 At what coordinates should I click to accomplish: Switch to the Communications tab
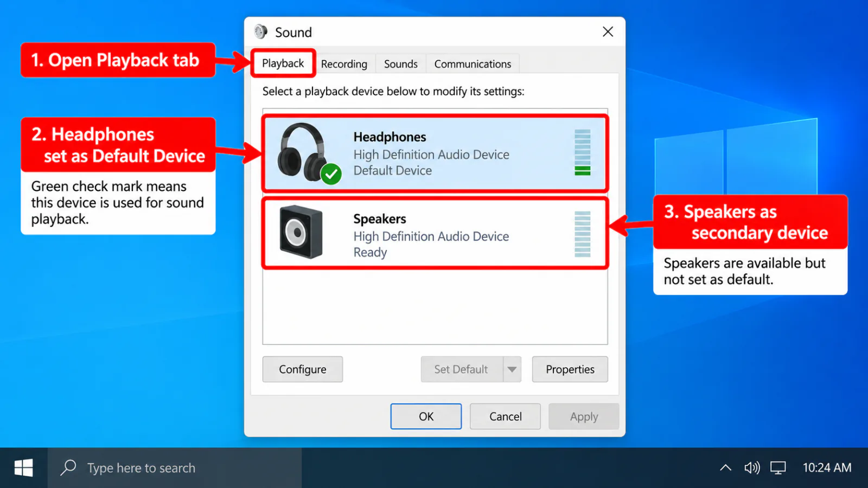tap(473, 64)
